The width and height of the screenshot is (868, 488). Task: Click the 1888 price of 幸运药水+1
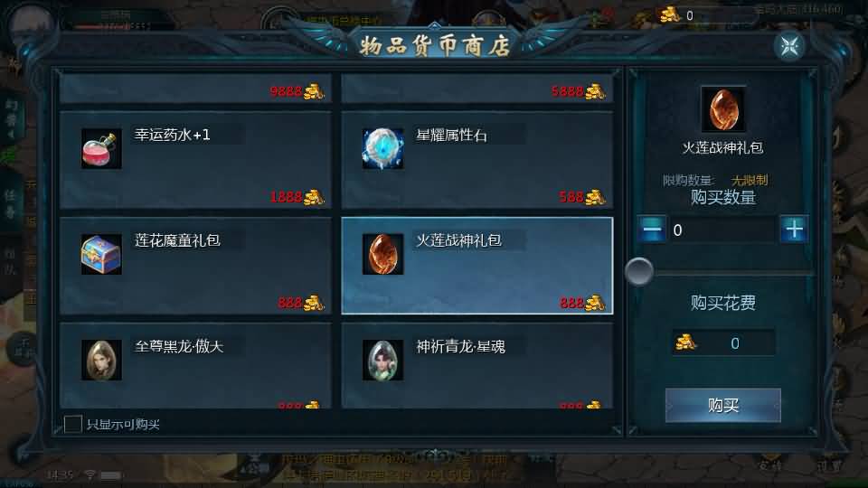[286, 197]
